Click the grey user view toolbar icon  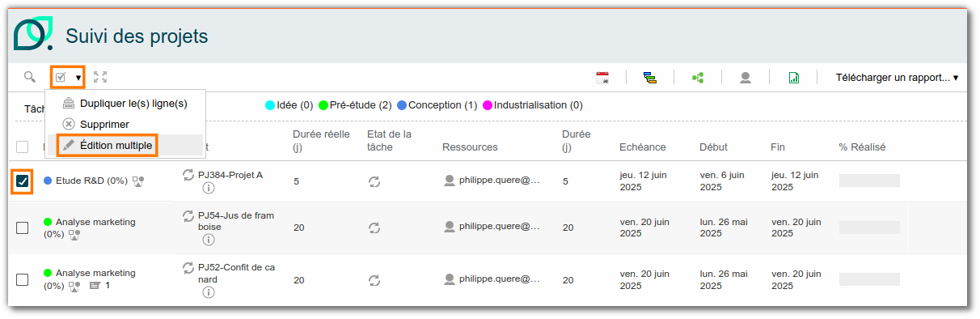tap(746, 78)
